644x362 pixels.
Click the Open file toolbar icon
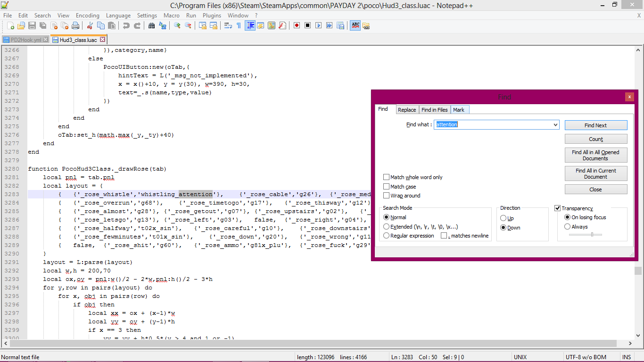[x=21, y=25]
